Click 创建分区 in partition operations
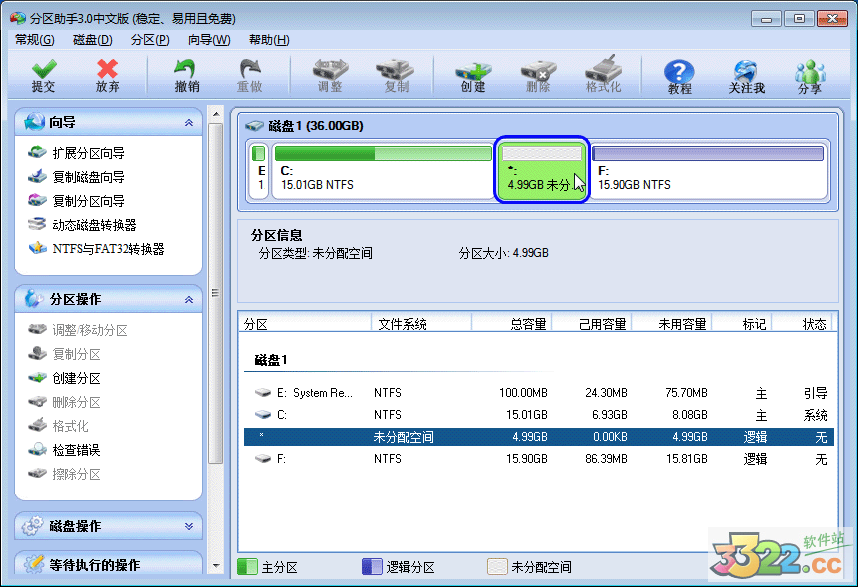The height and width of the screenshot is (587, 858). (x=76, y=378)
